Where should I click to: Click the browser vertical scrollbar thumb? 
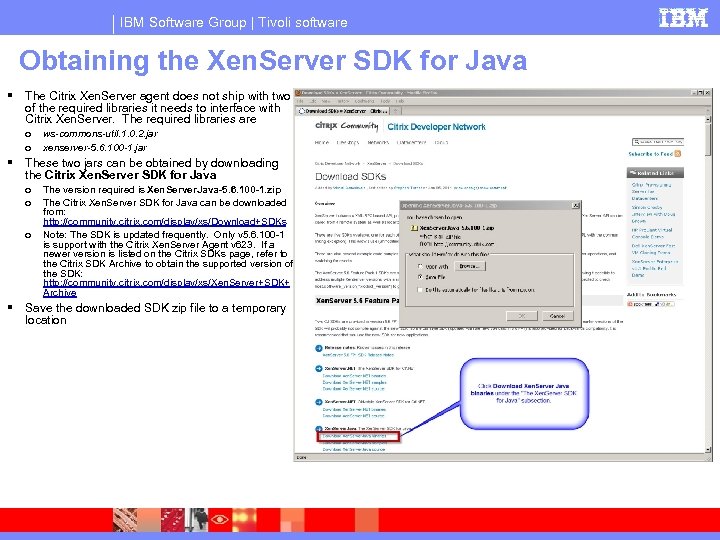(x=708, y=140)
